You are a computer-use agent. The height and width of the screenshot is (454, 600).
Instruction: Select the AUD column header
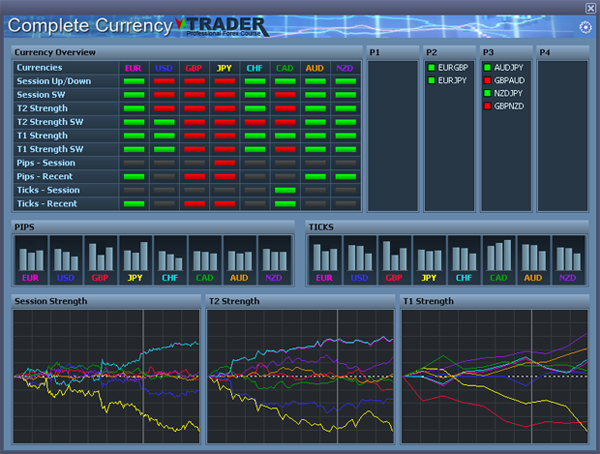point(315,68)
